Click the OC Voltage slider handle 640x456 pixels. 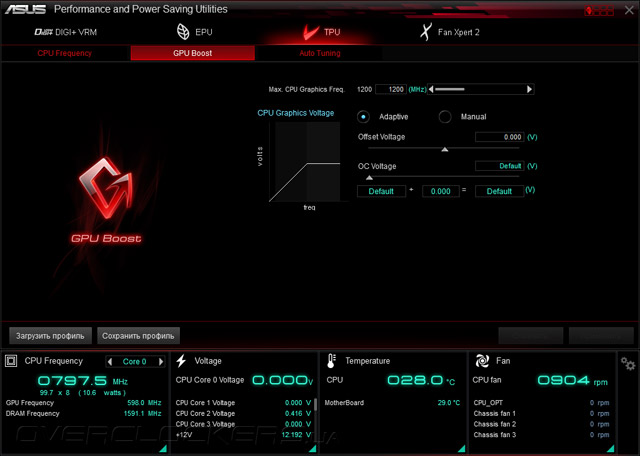click(x=369, y=178)
